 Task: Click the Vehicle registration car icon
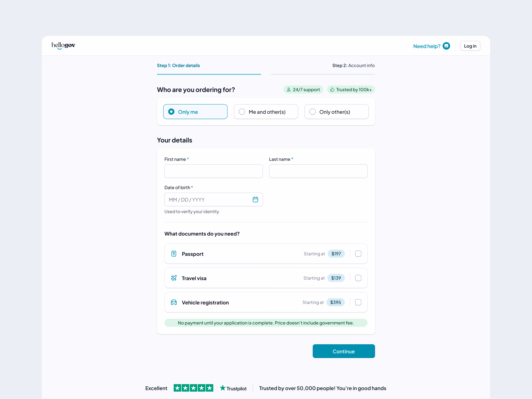[x=174, y=302]
